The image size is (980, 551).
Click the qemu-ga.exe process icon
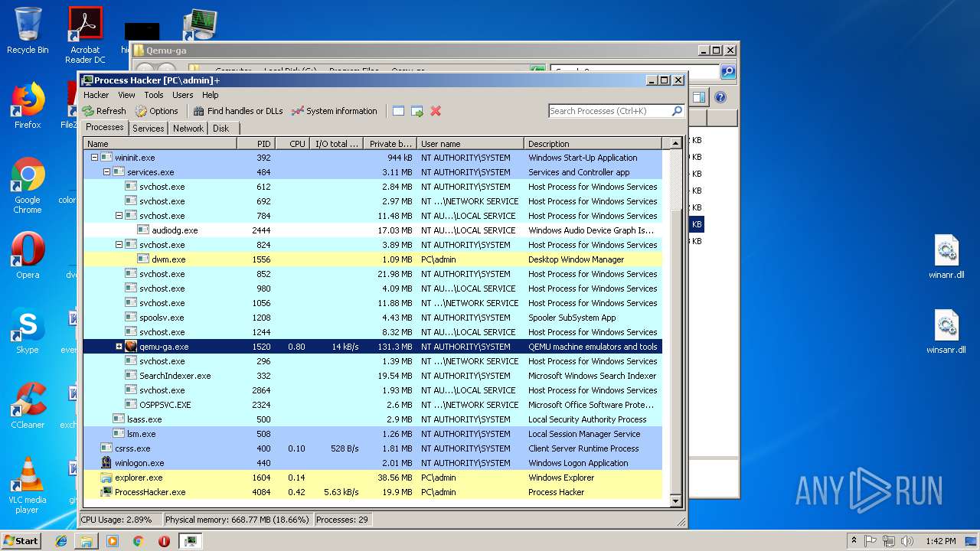131,347
